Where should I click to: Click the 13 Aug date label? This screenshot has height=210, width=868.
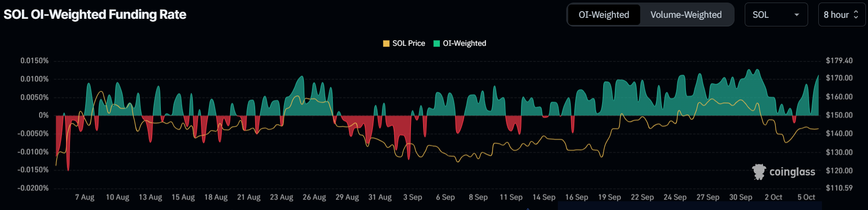pos(150,197)
